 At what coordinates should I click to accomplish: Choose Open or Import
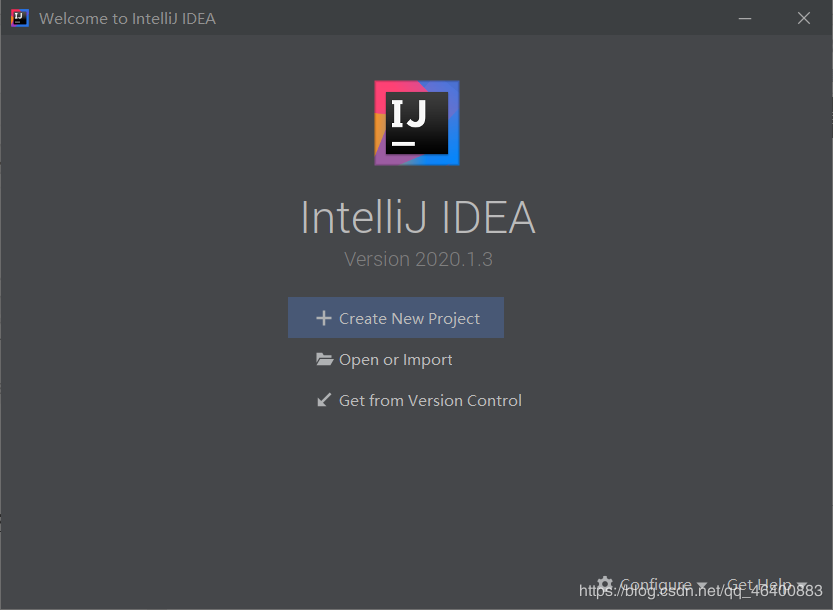coord(396,360)
